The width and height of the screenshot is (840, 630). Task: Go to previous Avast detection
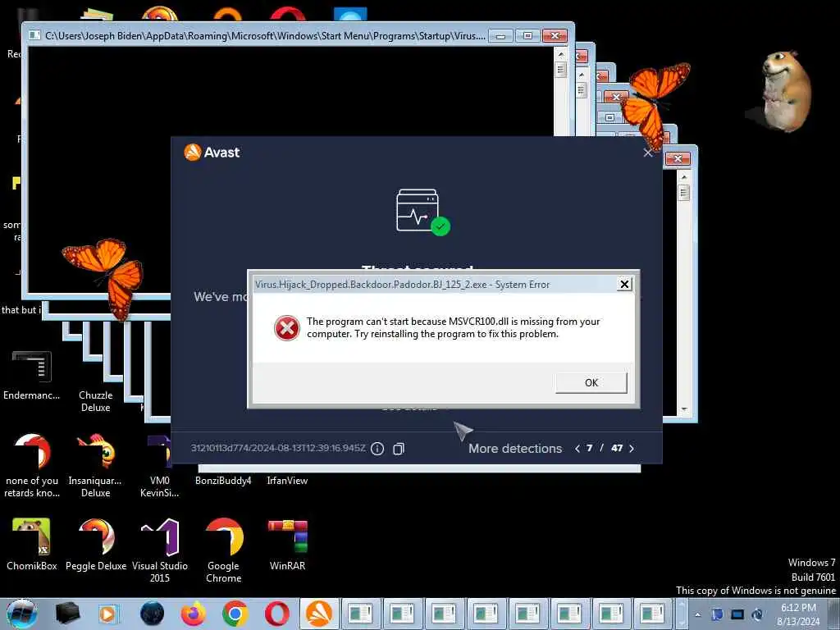577,449
